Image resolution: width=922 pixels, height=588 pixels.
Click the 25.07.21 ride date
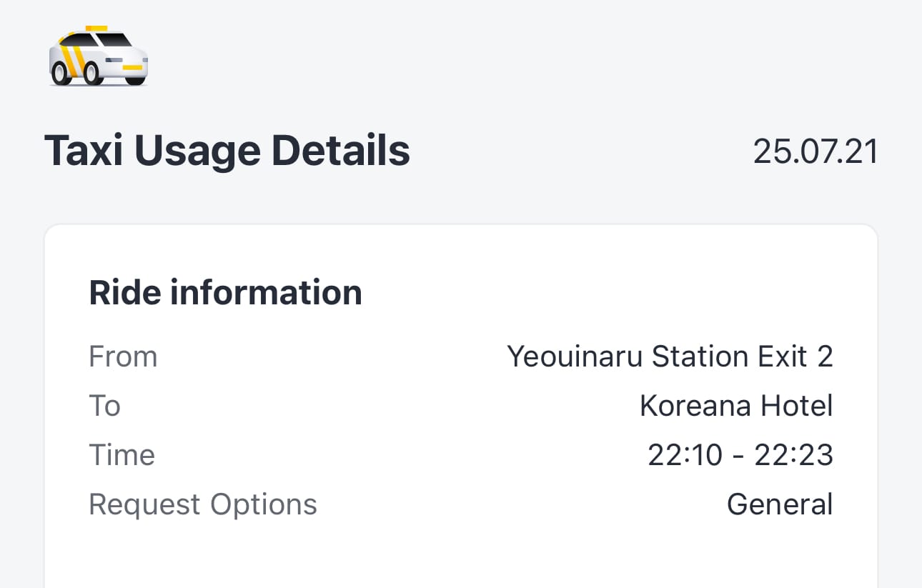[816, 151]
